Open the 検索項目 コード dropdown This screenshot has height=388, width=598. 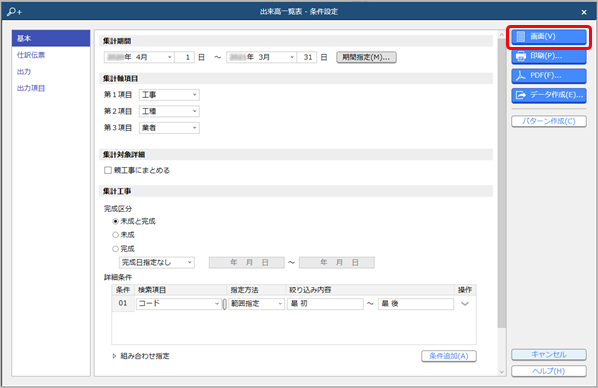pos(178,304)
